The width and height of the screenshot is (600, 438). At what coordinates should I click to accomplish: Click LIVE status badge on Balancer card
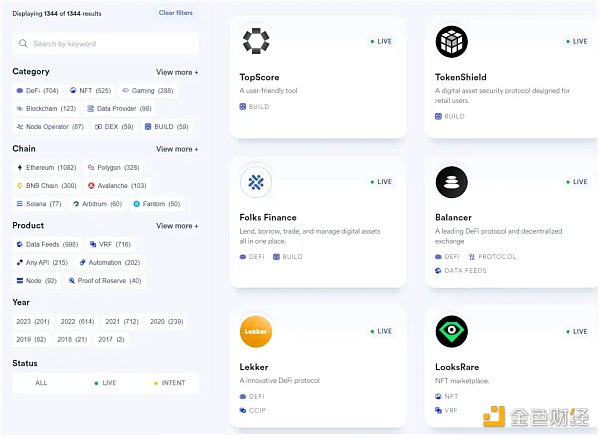point(577,182)
